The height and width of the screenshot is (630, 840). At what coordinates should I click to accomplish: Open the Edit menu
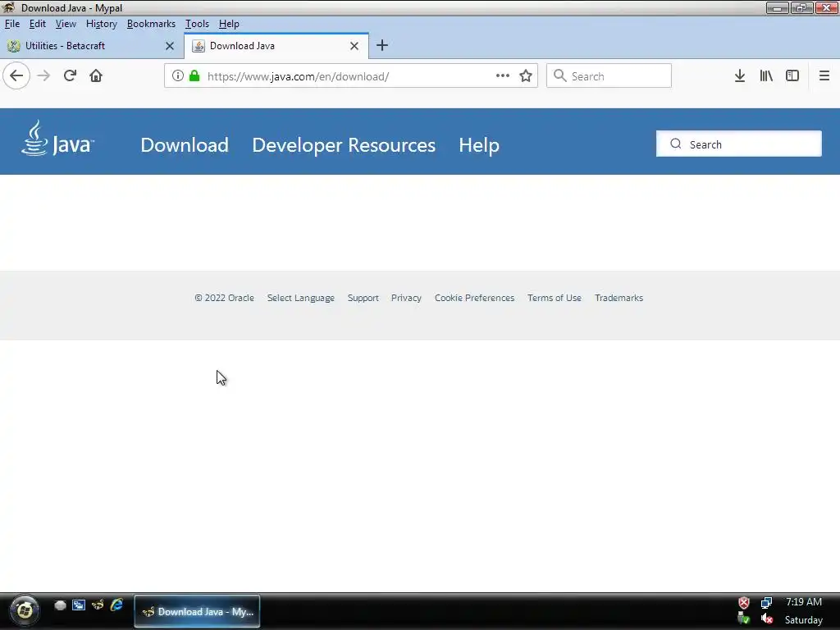click(38, 24)
